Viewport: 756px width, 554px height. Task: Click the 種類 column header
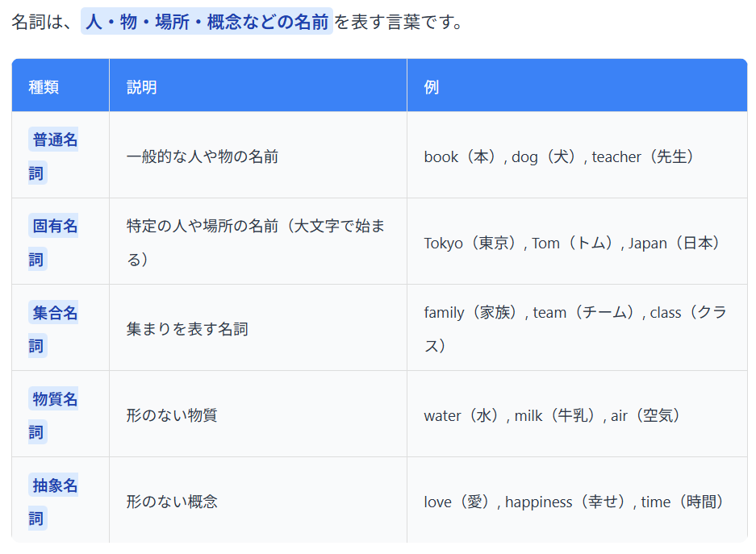click(x=44, y=87)
